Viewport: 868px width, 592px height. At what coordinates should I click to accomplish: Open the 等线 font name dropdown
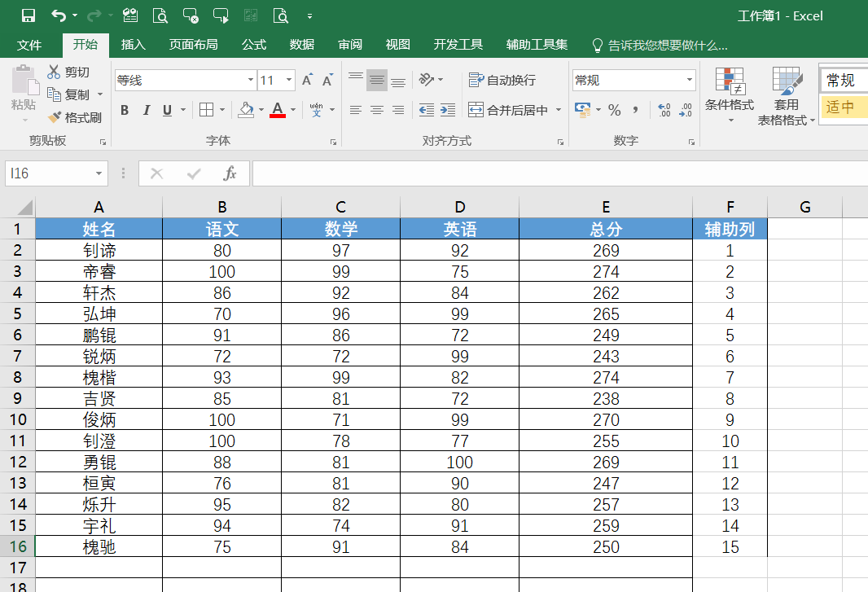(250, 81)
